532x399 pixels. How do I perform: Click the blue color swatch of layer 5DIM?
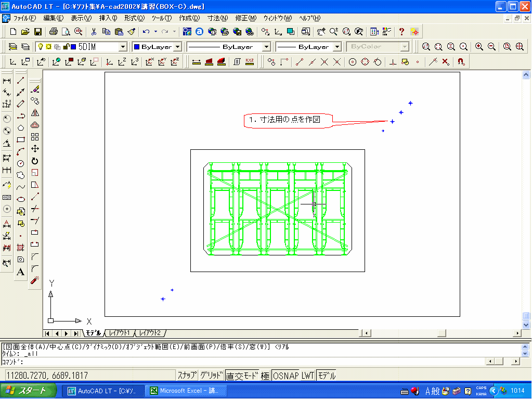[73, 47]
